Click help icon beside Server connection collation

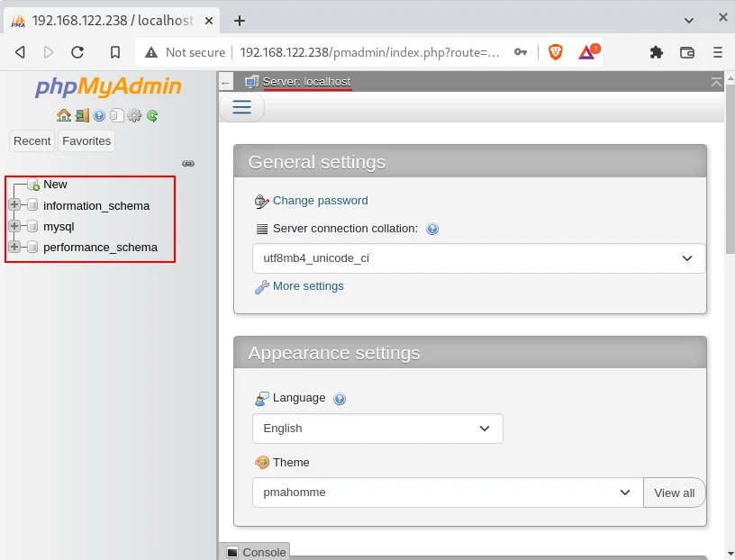432,229
